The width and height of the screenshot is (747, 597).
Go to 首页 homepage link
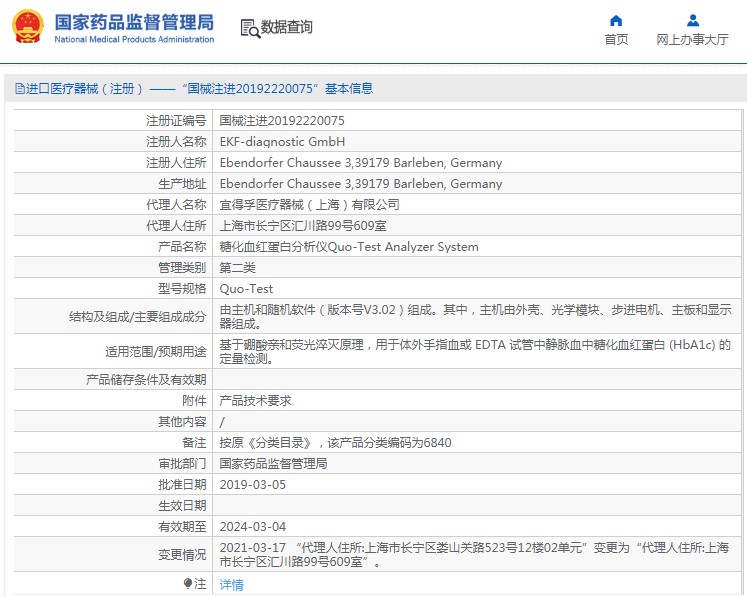tap(616, 40)
